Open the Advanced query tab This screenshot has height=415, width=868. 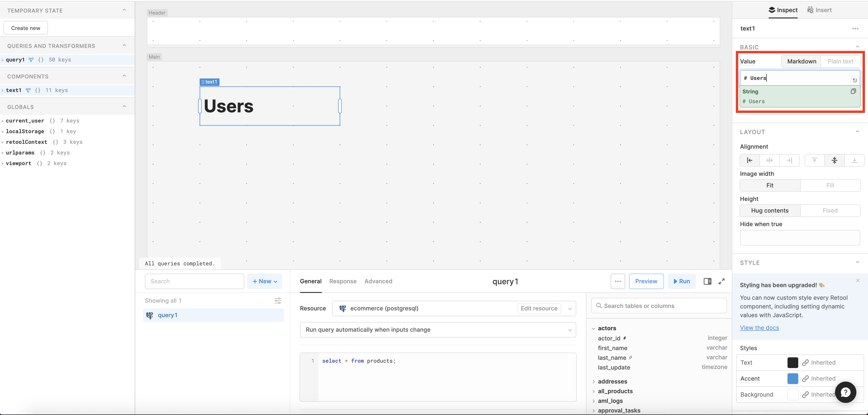point(378,281)
